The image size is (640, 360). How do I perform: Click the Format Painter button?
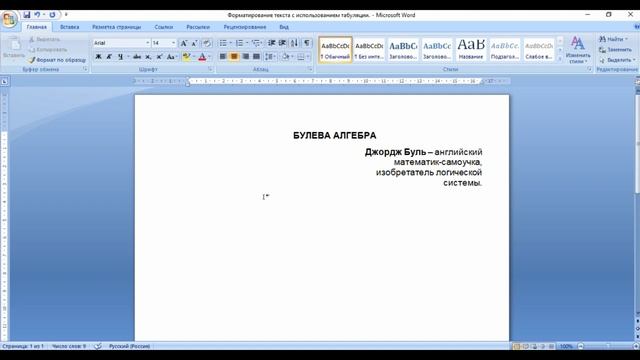pyautogui.click(x=58, y=60)
